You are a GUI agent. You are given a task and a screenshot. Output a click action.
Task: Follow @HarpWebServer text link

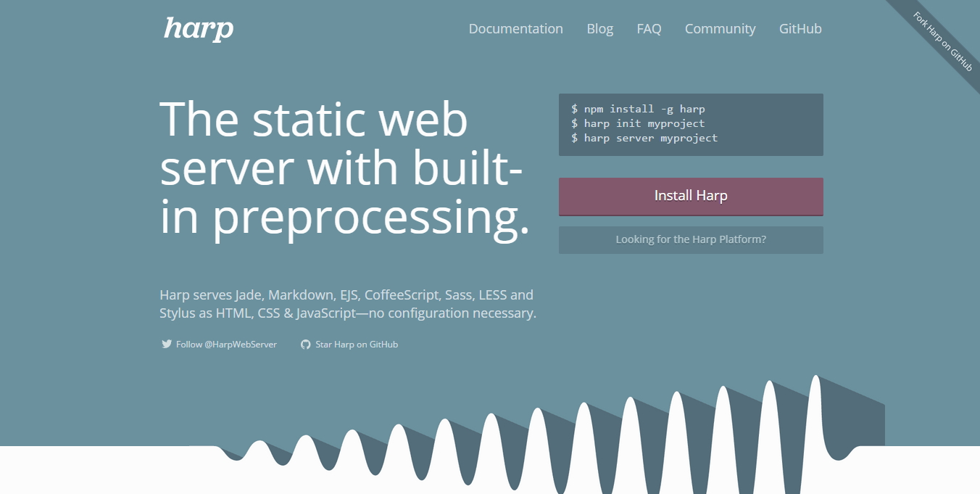point(226,345)
